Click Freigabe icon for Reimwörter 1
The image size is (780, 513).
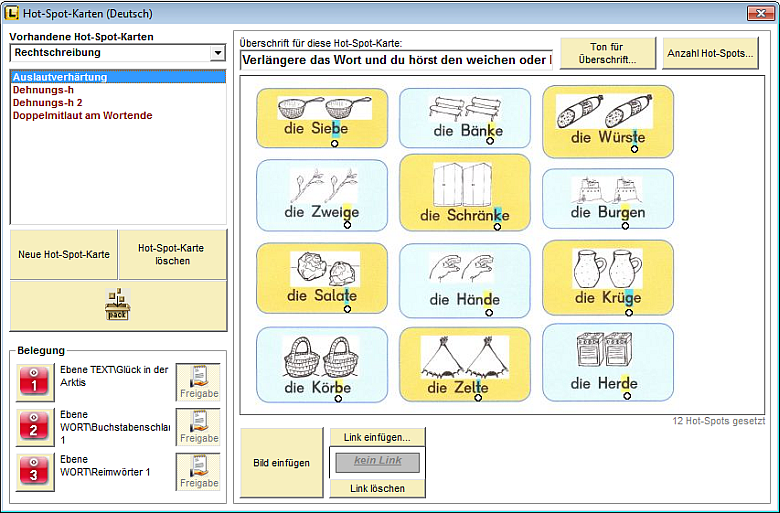click(198, 472)
